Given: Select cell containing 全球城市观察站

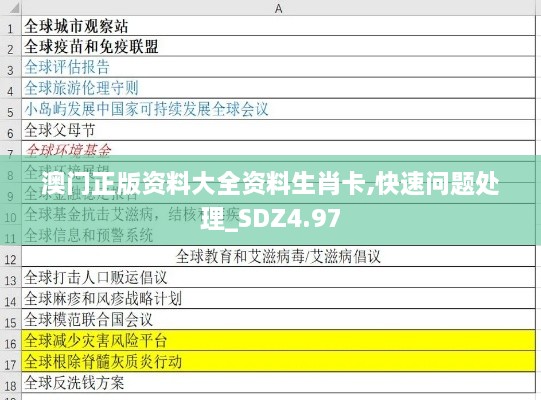Looking at the screenshot, I should 278,26.
